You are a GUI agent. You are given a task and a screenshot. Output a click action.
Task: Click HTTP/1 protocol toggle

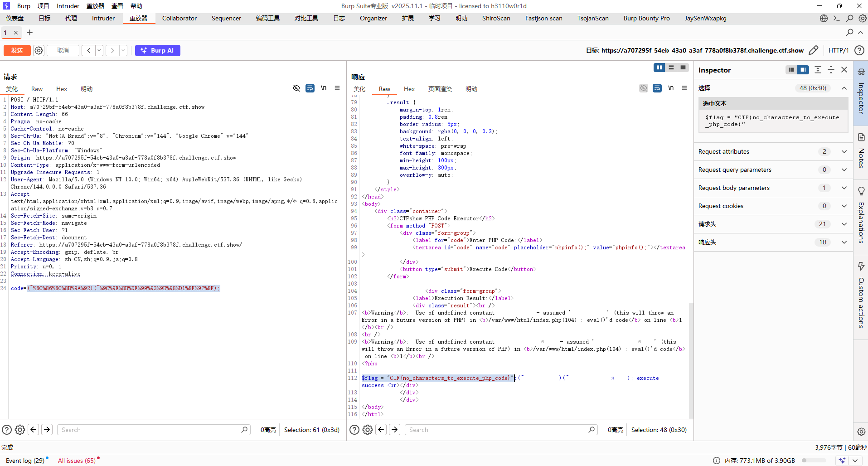[838, 50]
